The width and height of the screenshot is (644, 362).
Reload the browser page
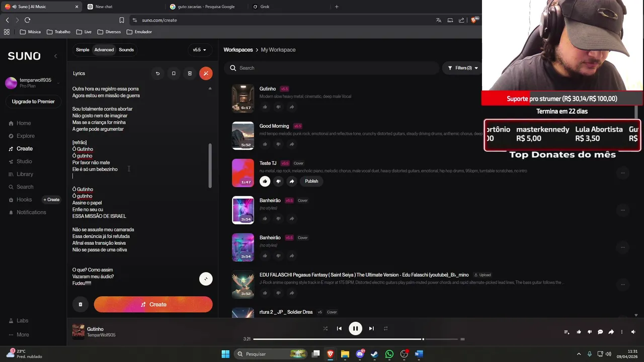click(x=27, y=20)
